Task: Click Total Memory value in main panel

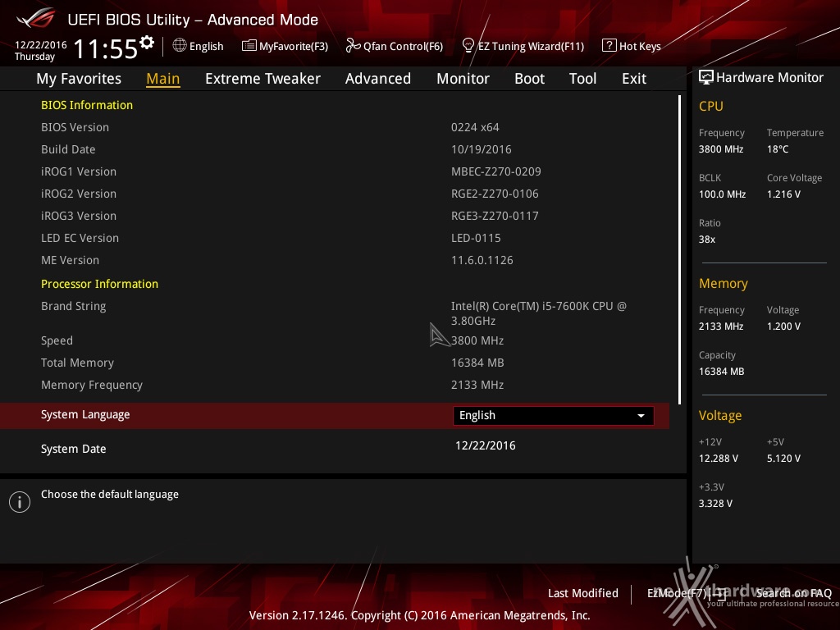Action: [477, 363]
